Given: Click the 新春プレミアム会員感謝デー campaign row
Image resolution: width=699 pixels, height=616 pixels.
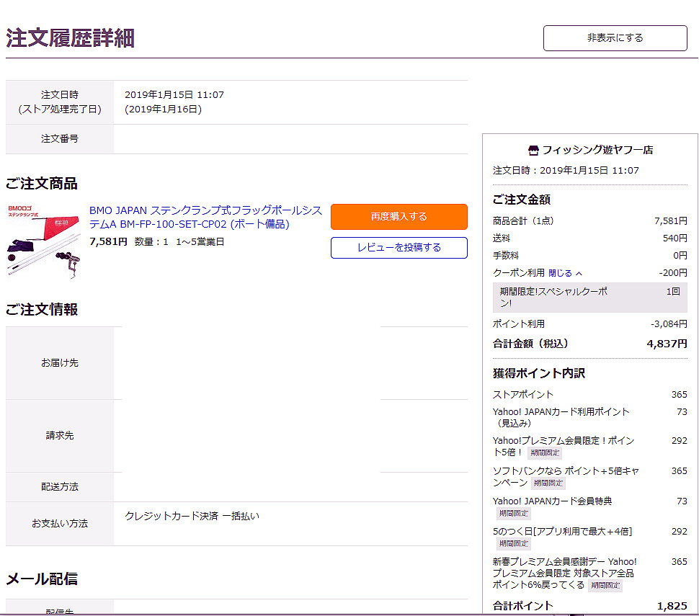Looking at the screenshot, I should [x=589, y=573].
